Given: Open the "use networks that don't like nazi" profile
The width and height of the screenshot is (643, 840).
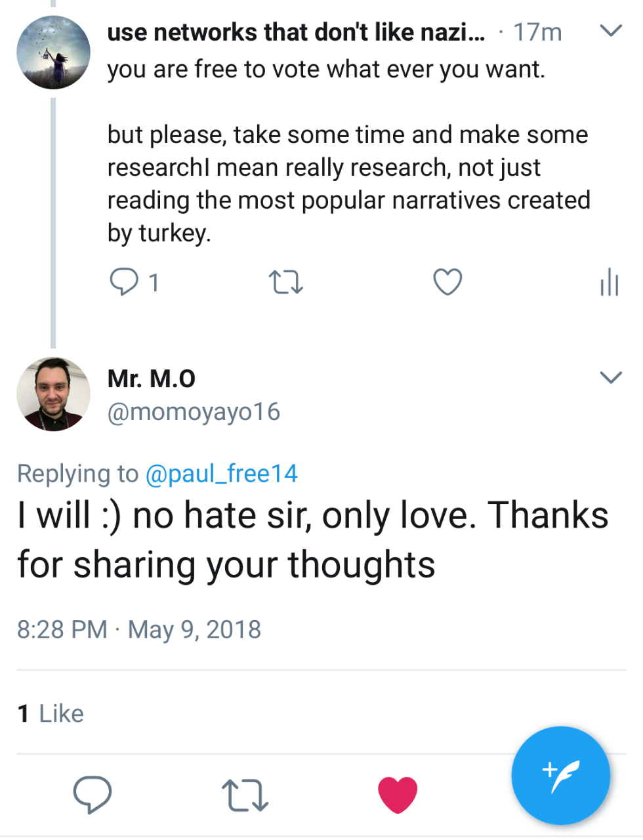Looking at the screenshot, I should tap(296, 31).
